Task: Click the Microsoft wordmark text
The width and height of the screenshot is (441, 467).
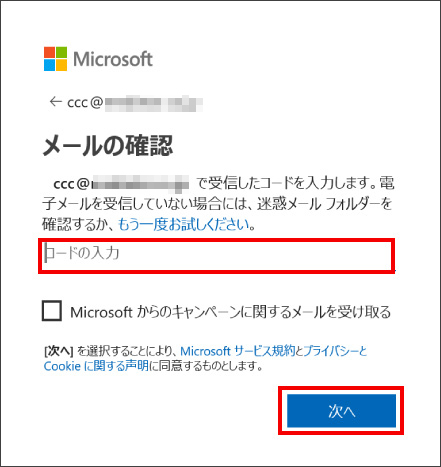Action: [x=113, y=59]
